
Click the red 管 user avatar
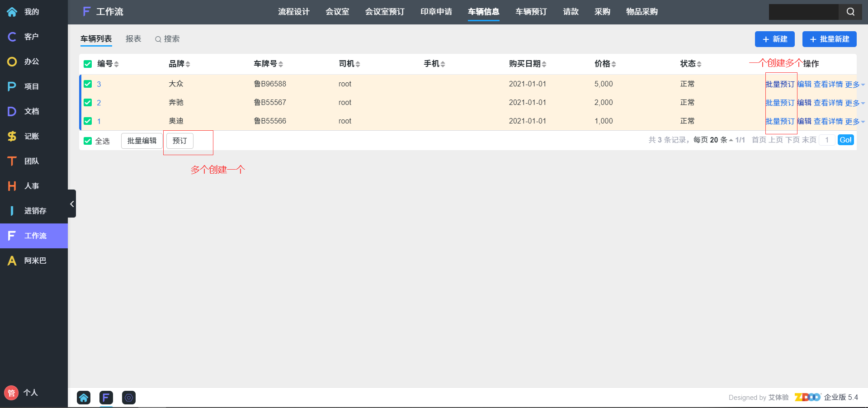[x=11, y=393]
